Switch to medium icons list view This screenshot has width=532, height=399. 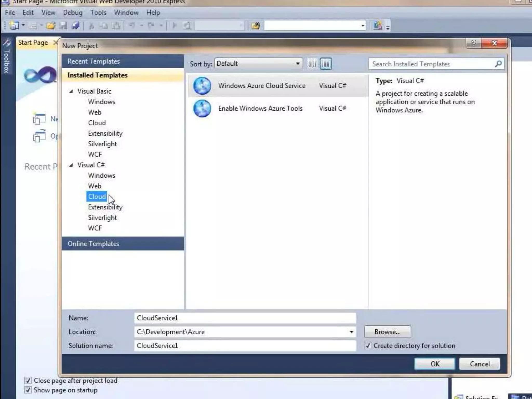pyautogui.click(x=326, y=64)
